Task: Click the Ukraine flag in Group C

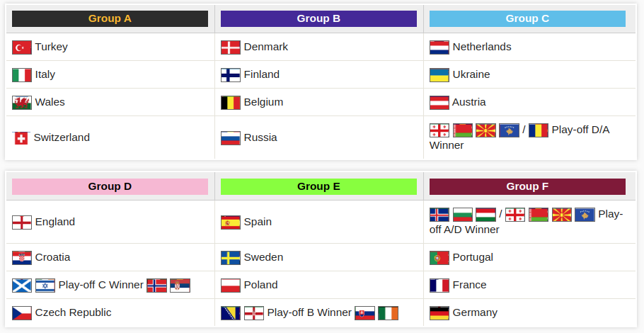Action: coord(439,75)
